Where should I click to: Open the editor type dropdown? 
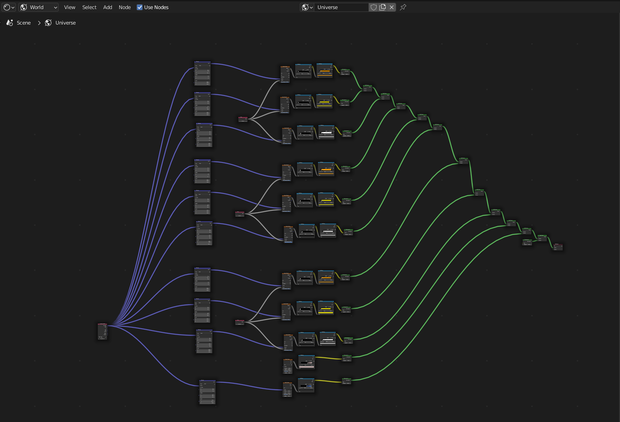tap(8, 7)
